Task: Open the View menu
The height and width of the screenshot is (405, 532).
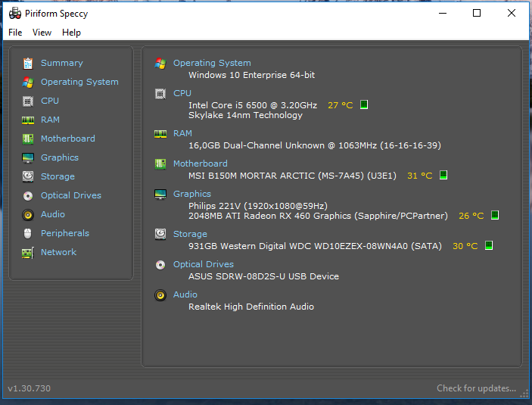Action: click(42, 33)
